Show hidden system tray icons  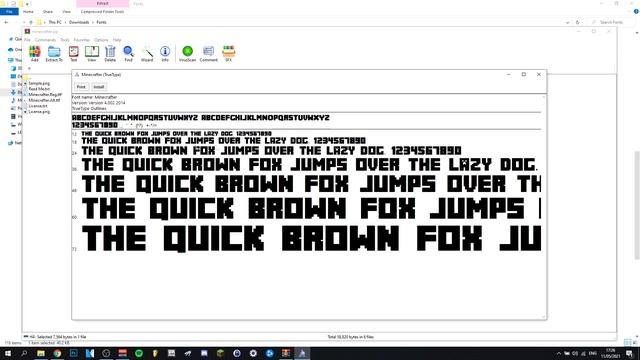coord(559,353)
